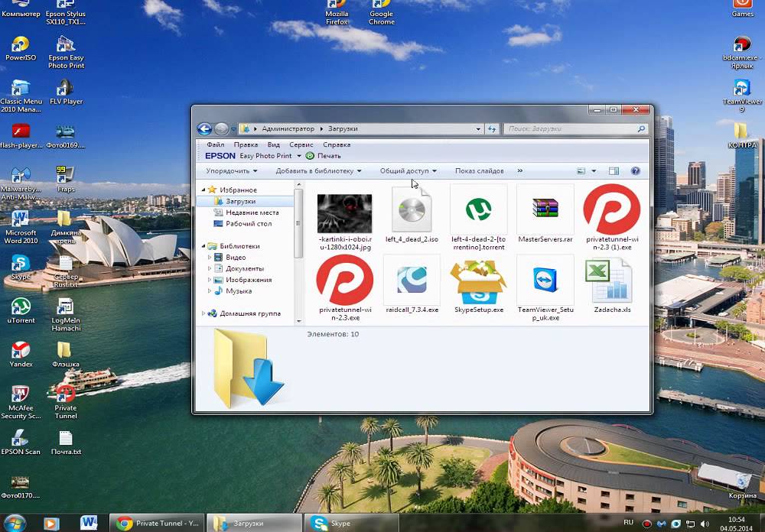Select the TeamViewer_Setup_uk.exe file
This screenshot has width=765, height=532.
pos(545,287)
